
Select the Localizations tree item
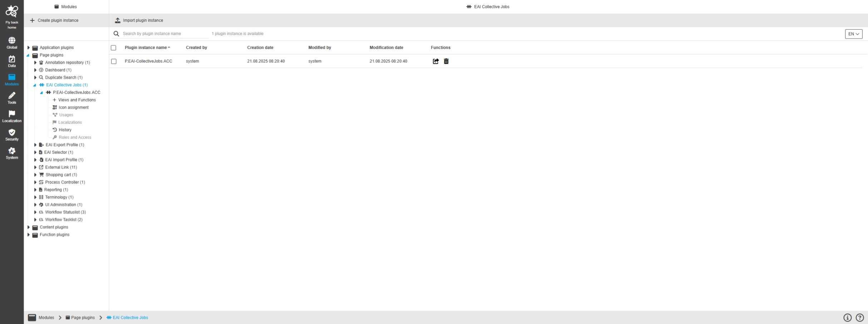pyautogui.click(x=70, y=123)
